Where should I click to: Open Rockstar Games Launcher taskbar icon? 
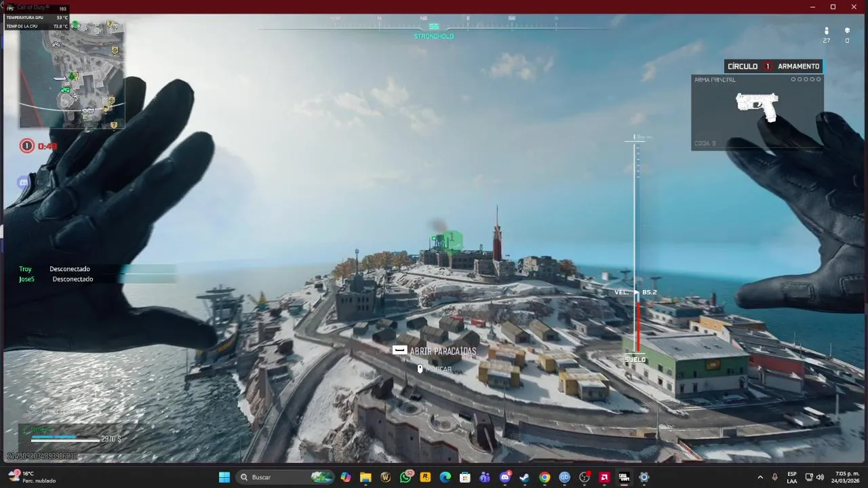pyautogui.click(x=425, y=477)
